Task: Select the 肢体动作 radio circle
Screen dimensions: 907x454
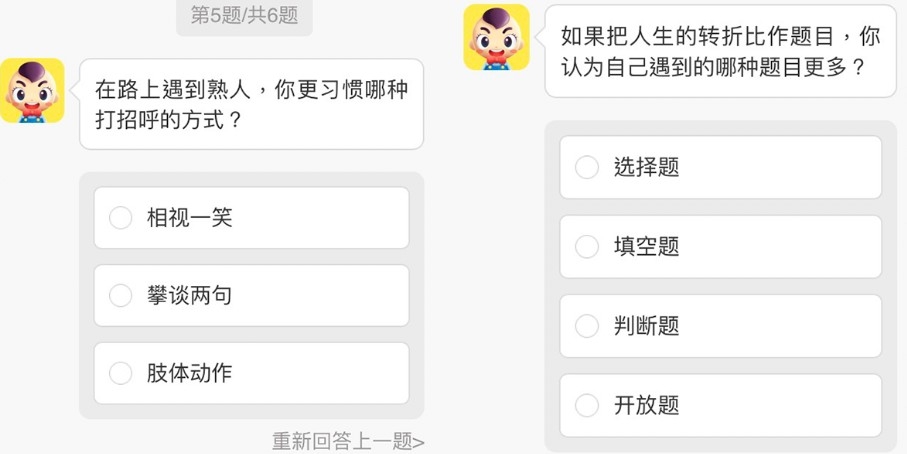Action: coord(120,374)
